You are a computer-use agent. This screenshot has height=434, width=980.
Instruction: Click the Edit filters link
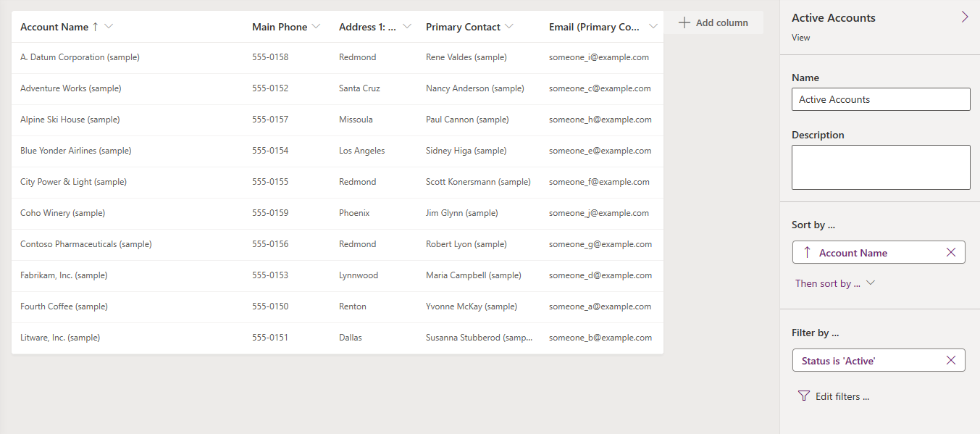(x=842, y=396)
